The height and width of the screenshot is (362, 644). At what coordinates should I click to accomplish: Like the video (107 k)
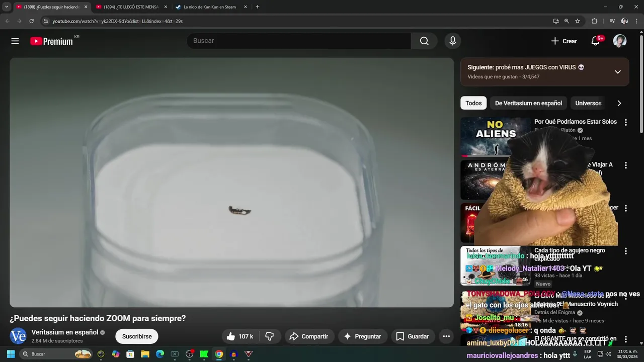(x=239, y=336)
